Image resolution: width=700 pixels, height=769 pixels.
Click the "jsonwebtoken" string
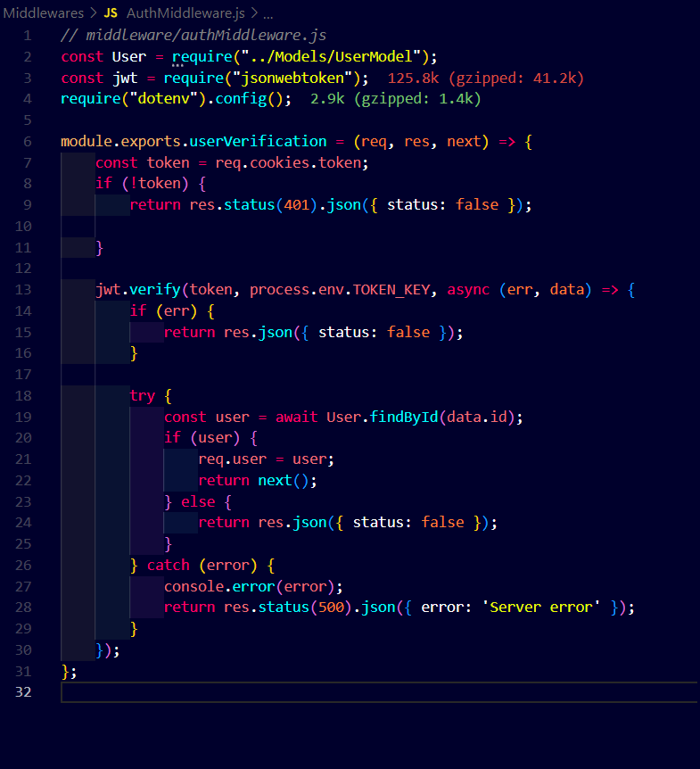coord(292,78)
